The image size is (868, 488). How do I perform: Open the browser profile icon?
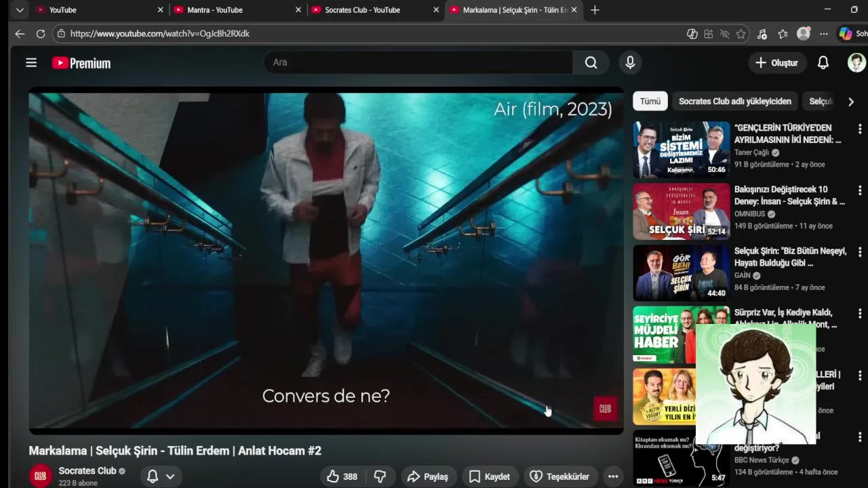(x=804, y=33)
